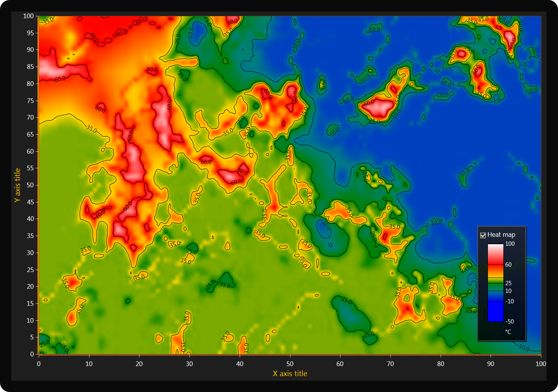
Task: Select the legend's 25 value label
Action: tap(508, 283)
